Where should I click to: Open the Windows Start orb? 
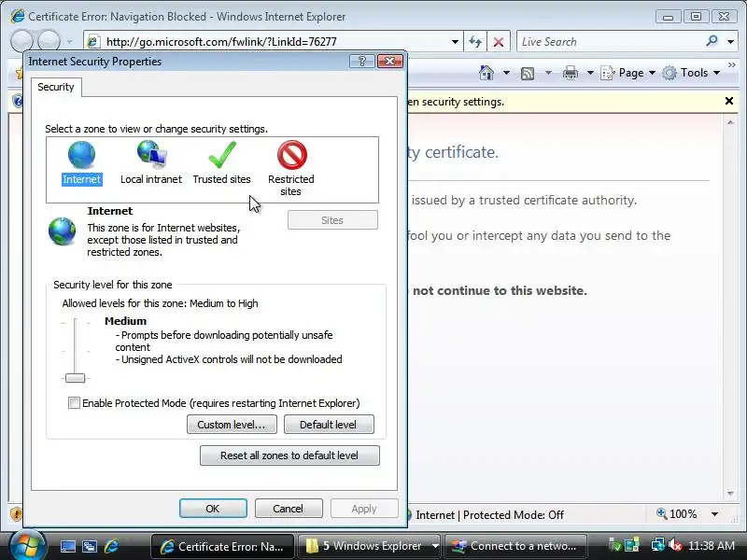tap(27, 546)
